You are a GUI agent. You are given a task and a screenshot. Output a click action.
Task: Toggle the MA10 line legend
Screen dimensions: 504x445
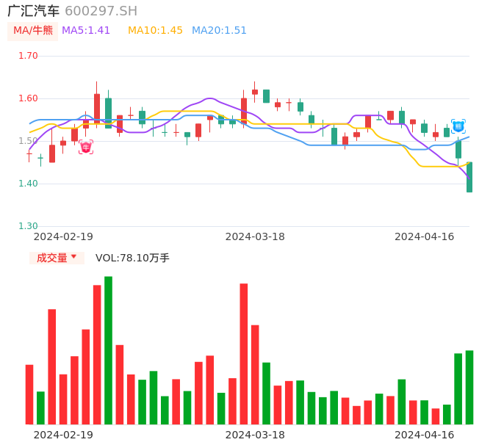(x=155, y=31)
